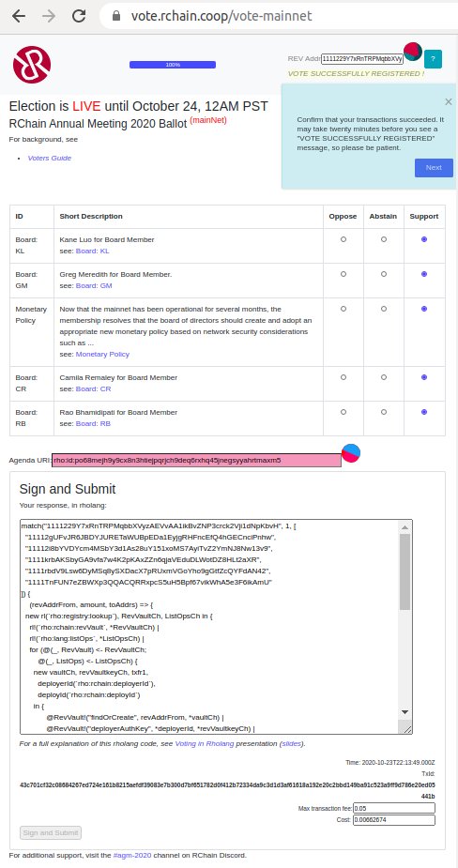Open the Voting in Rholang presentation link
Viewport: 458px width, 868px height.
click(205, 744)
